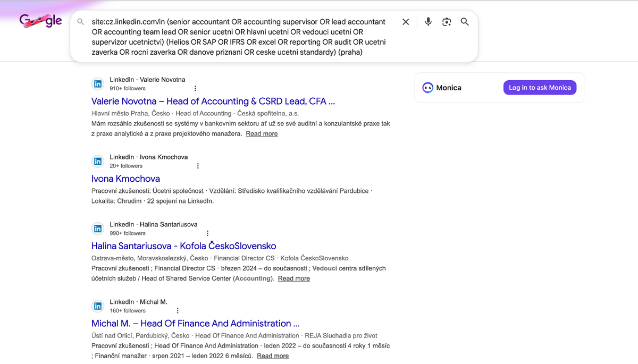Open more options for Michal M. result
Screen dimensions: 638x364
tap(178, 311)
